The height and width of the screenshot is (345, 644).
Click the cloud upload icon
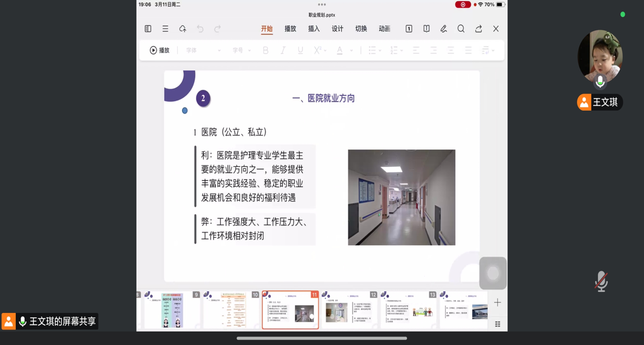183,29
